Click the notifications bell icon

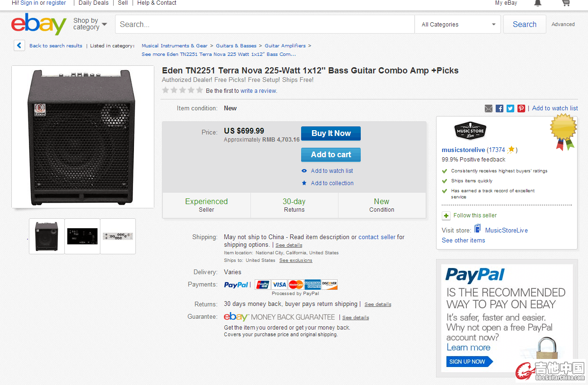click(537, 3)
